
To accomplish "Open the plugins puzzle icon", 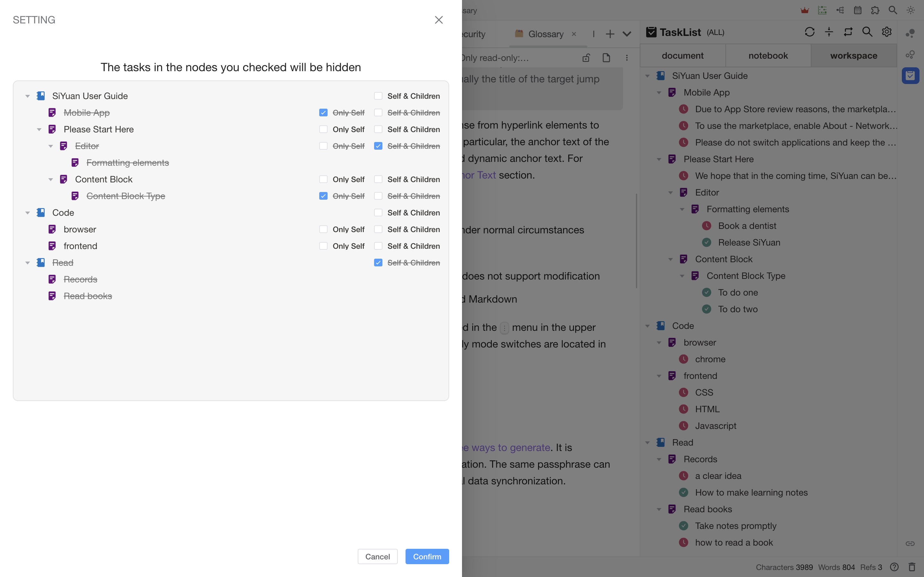I will click(x=875, y=10).
